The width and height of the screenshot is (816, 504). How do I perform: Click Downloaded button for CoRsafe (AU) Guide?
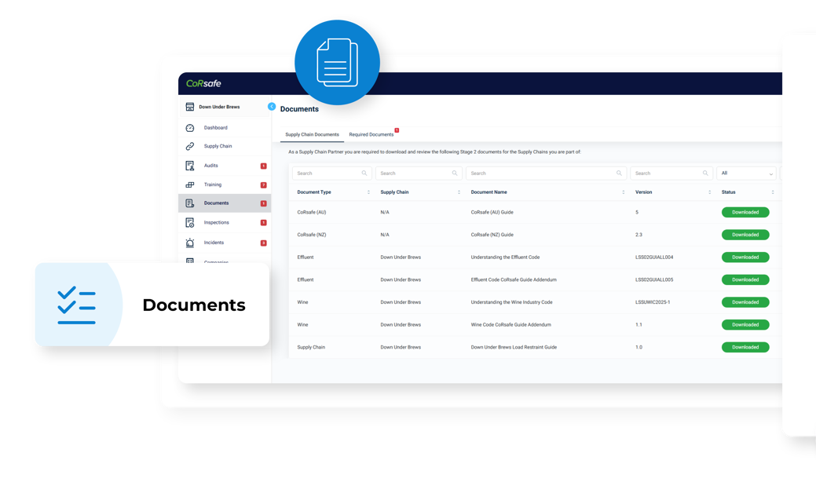(745, 213)
